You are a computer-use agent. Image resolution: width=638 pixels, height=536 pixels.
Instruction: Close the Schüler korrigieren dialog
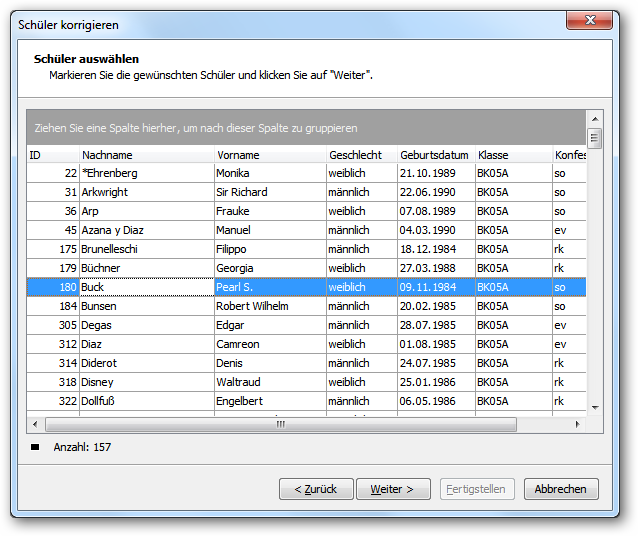pyautogui.click(x=589, y=20)
